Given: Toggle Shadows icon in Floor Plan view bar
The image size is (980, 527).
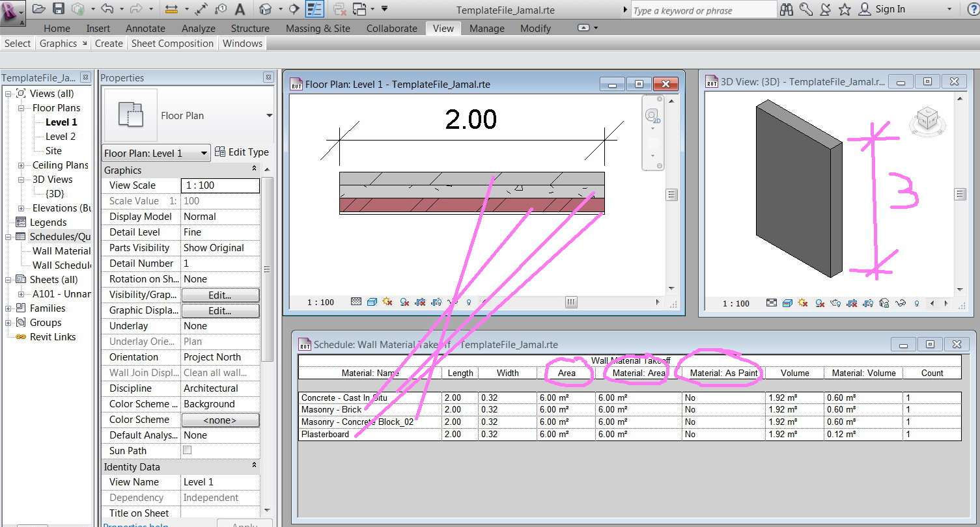Looking at the screenshot, I should click(404, 302).
